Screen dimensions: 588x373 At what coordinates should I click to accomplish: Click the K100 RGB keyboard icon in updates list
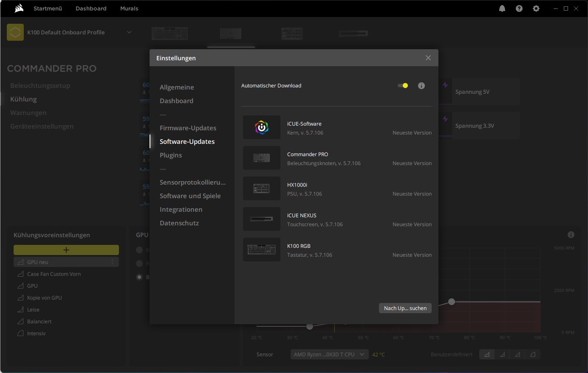coord(262,250)
